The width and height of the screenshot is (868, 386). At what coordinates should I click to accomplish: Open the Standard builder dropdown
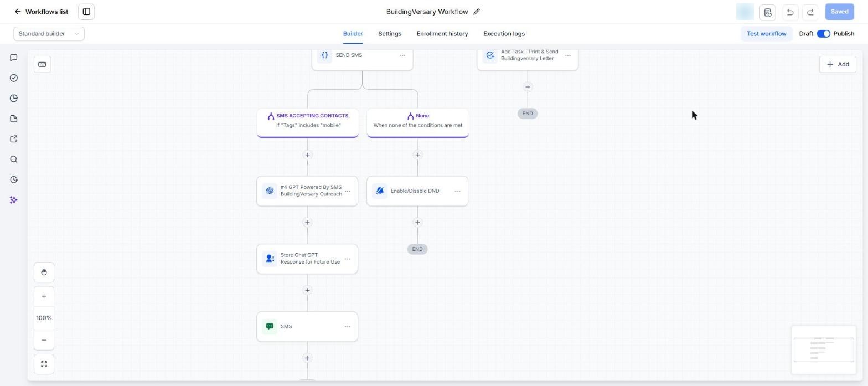[49, 34]
